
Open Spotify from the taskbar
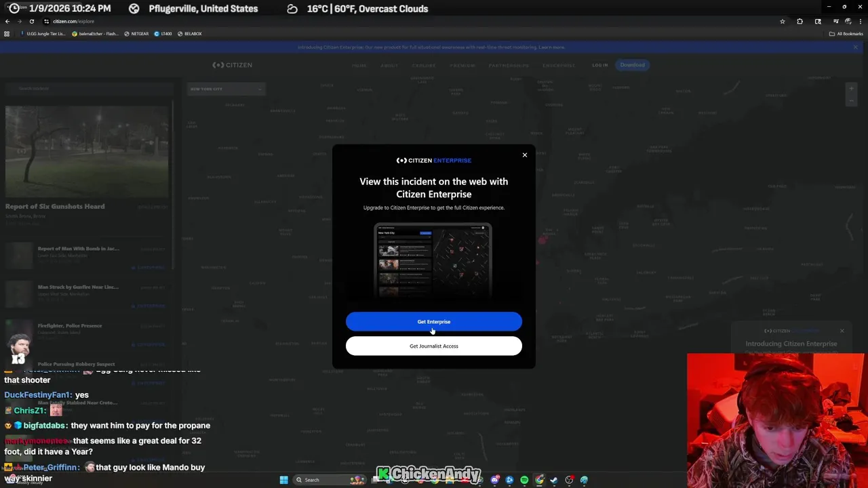(524, 480)
